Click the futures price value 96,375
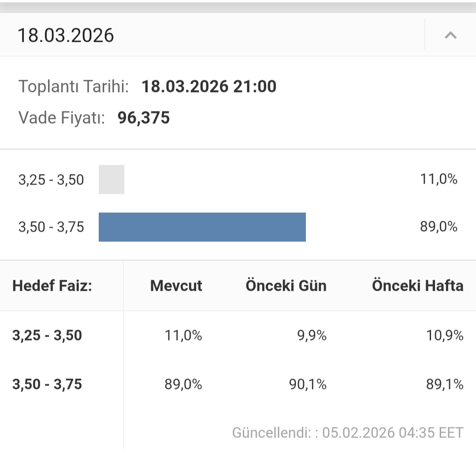This screenshot has height=449, width=476. (144, 118)
